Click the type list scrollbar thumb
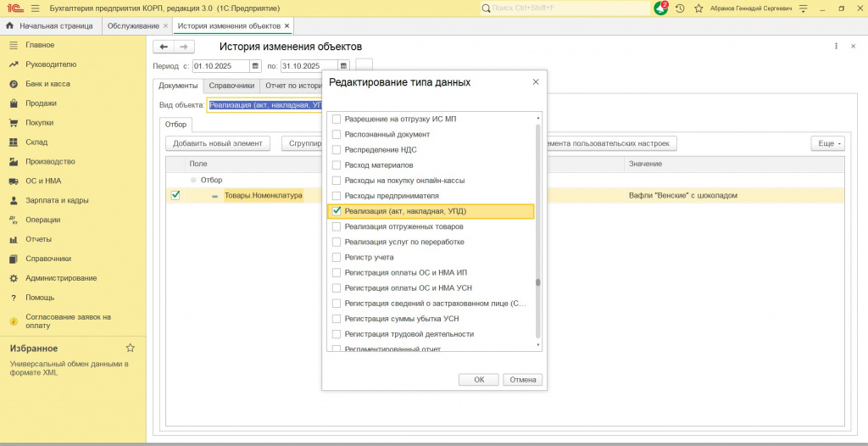Viewport: 868px width, 446px height. click(538, 282)
